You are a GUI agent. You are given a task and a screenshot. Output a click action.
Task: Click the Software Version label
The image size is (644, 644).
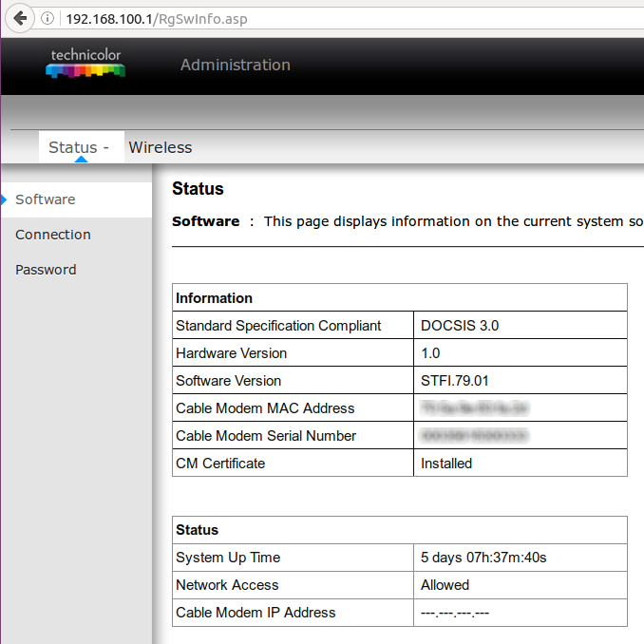[228, 380]
